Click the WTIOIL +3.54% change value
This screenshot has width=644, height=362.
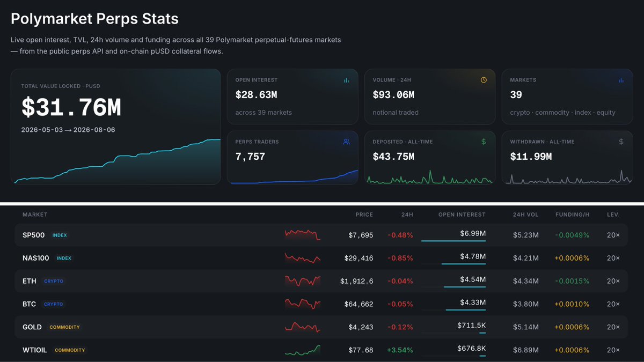pos(400,350)
